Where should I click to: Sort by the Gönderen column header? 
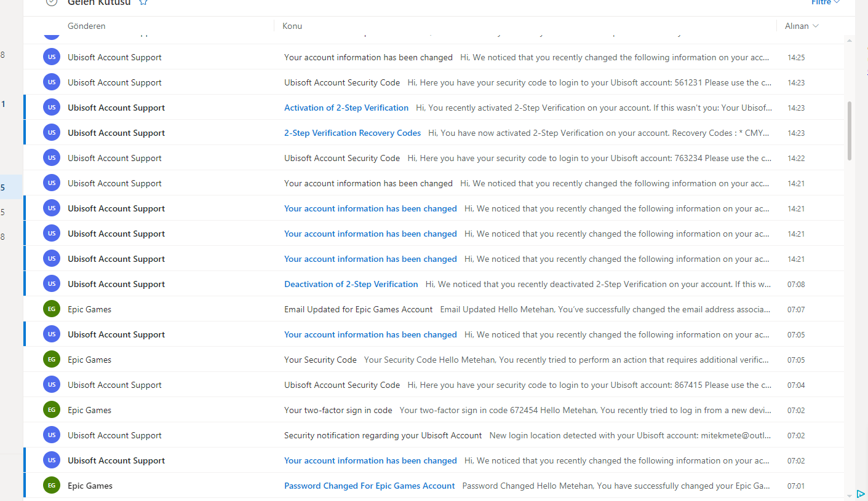87,26
